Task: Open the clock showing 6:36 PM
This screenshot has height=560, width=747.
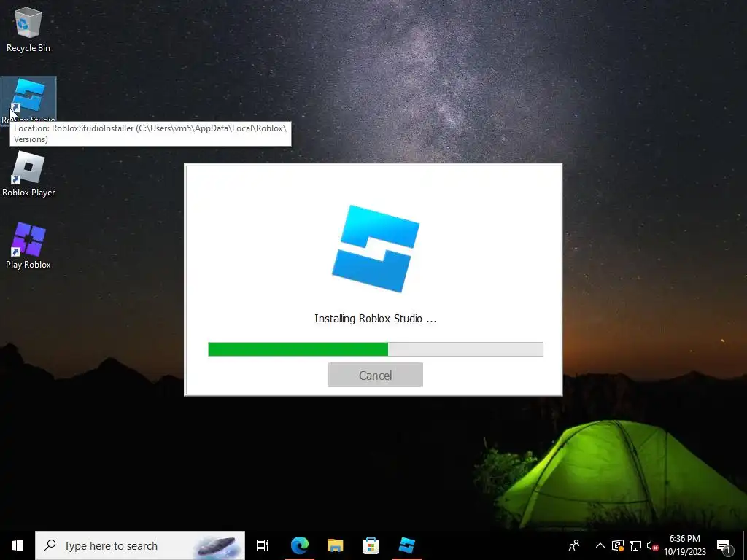Action: [684, 545]
